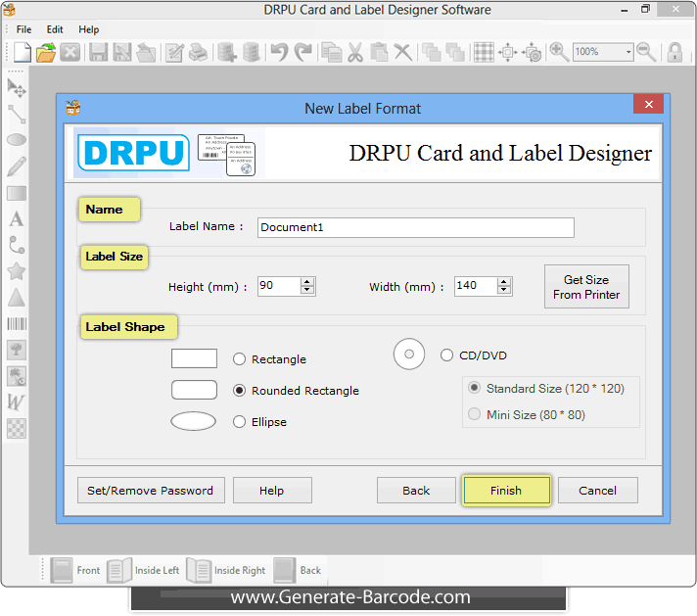Screen dimensions: 697x616
Task: Click the Label Name text field
Action: 416,227
